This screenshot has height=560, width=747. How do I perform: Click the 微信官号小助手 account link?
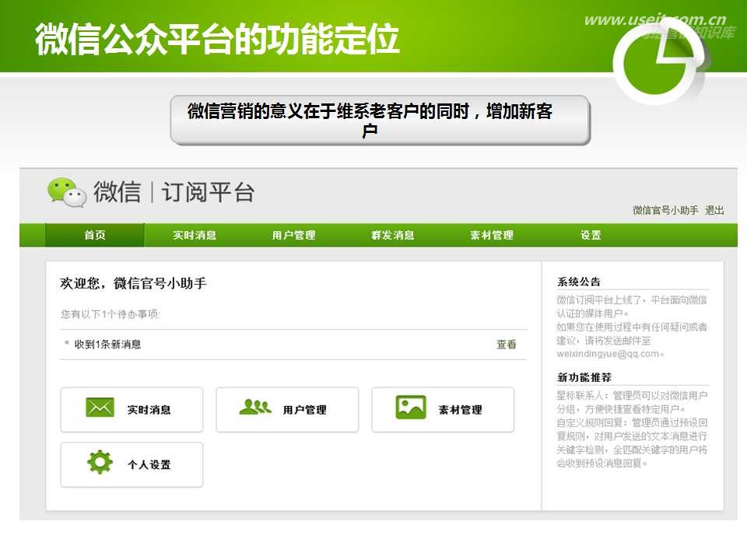[x=665, y=210]
